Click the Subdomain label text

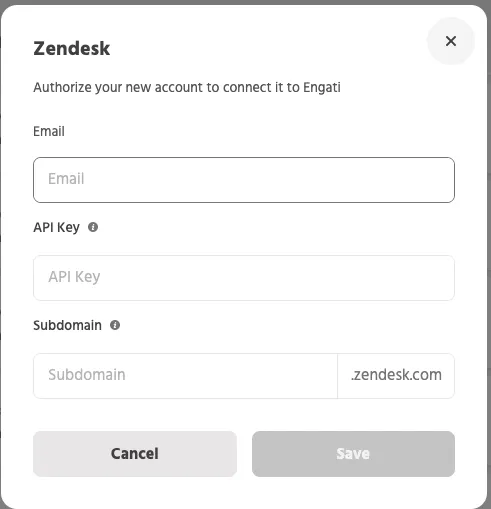tap(68, 325)
